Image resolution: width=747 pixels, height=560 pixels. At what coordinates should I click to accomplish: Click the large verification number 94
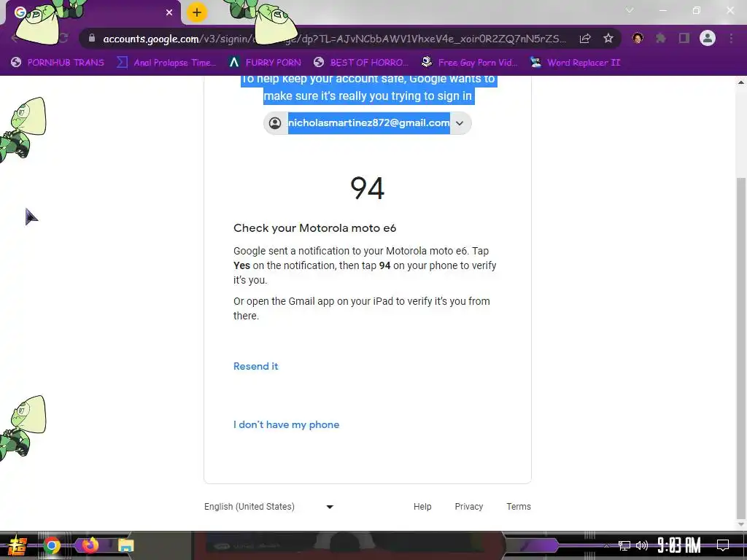(x=368, y=188)
